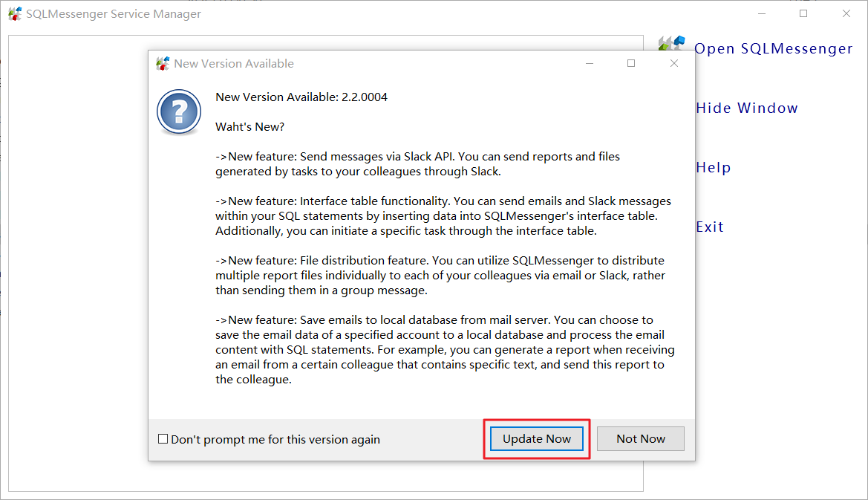Image resolution: width=868 pixels, height=500 pixels.
Task: Open SQLMessenger from the side menu
Action: [773, 49]
